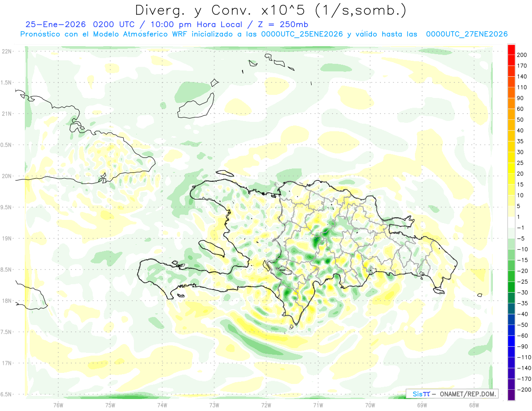This screenshot has height=411, width=532.
Task: Click the positive '140' color scale value
Action: pyautogui.click(x=522, y=77)
